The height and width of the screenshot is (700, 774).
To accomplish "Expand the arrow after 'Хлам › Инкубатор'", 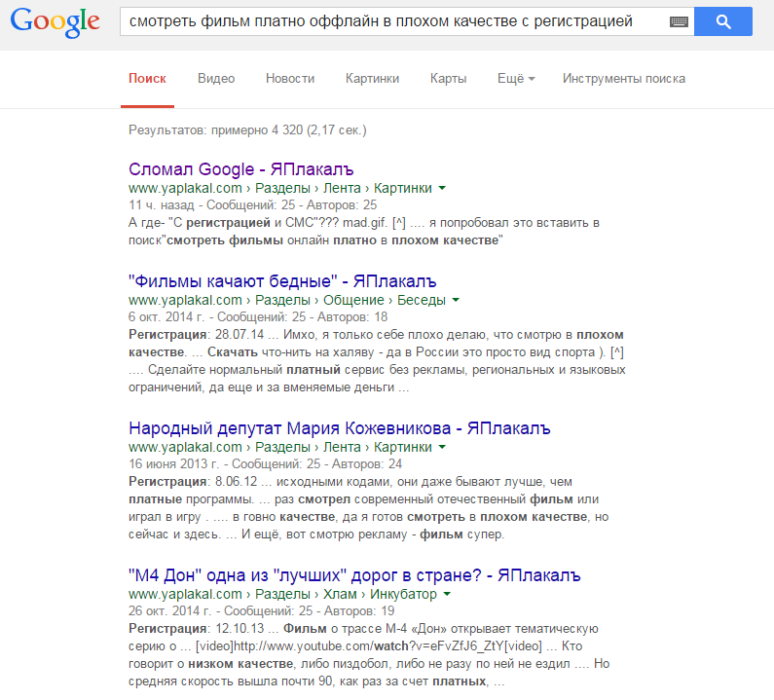I will pyautogui.click(x=447, y=594).
